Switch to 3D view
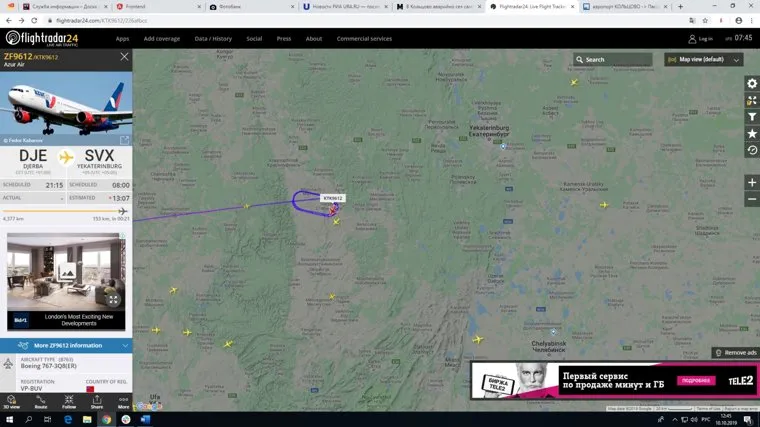This screenshot has height=427, width=760. (x=13, y=401)
